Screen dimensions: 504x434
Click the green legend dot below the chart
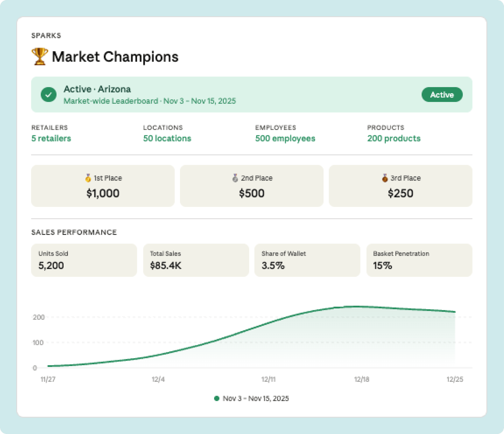click(217, 399)
